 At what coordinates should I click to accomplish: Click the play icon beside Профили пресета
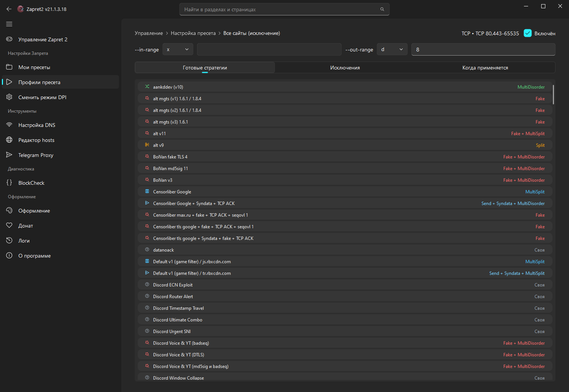(9, 82)
